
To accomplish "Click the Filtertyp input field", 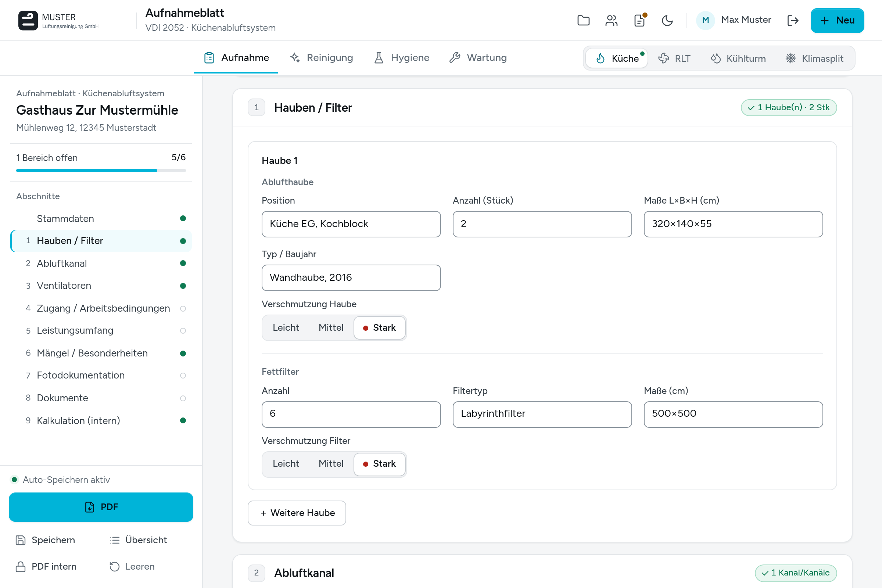I will point(542,415).
